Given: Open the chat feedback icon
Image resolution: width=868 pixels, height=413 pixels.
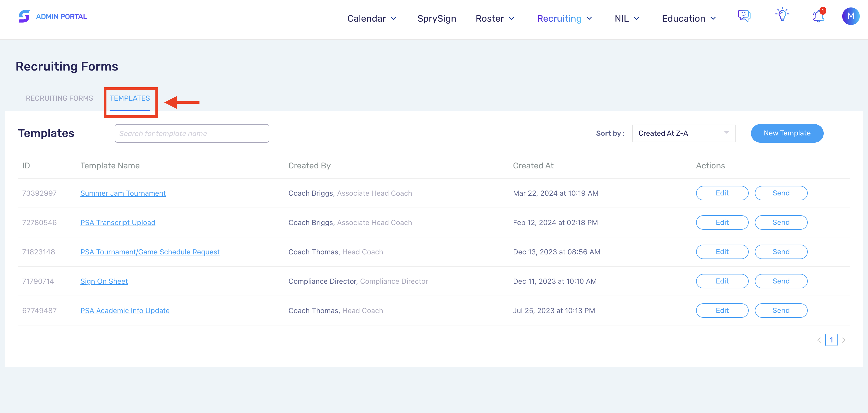Looking at the screenshot, I should [744, 15].
